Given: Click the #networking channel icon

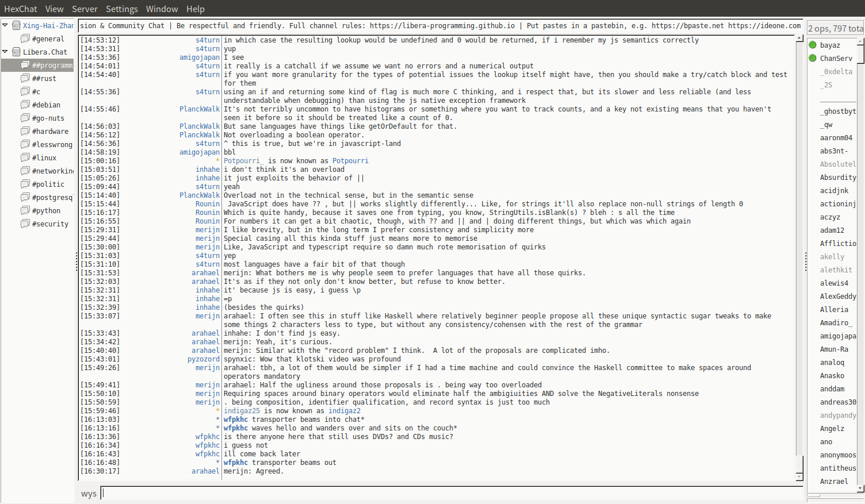Looking at the screenshot, I should point(25,171).
